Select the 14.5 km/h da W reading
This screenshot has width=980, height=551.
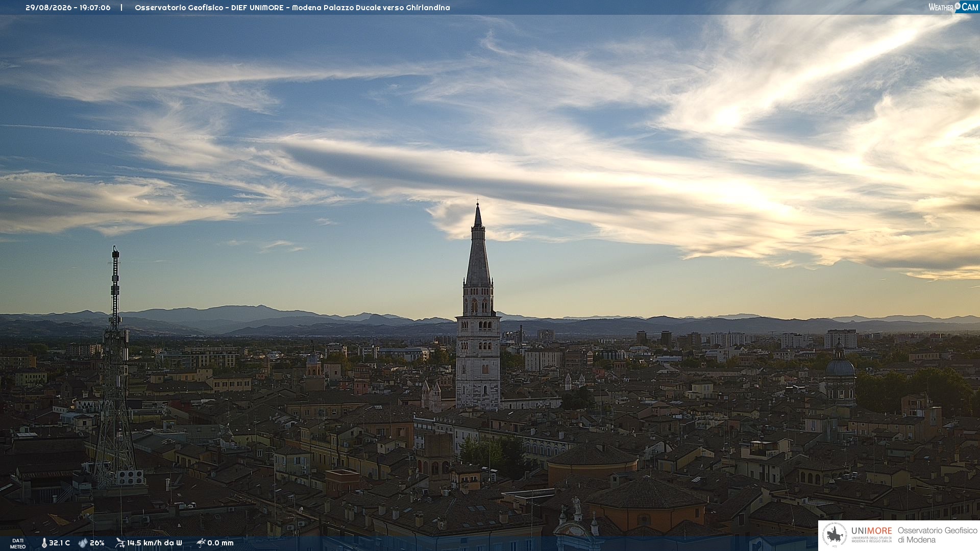154,543
